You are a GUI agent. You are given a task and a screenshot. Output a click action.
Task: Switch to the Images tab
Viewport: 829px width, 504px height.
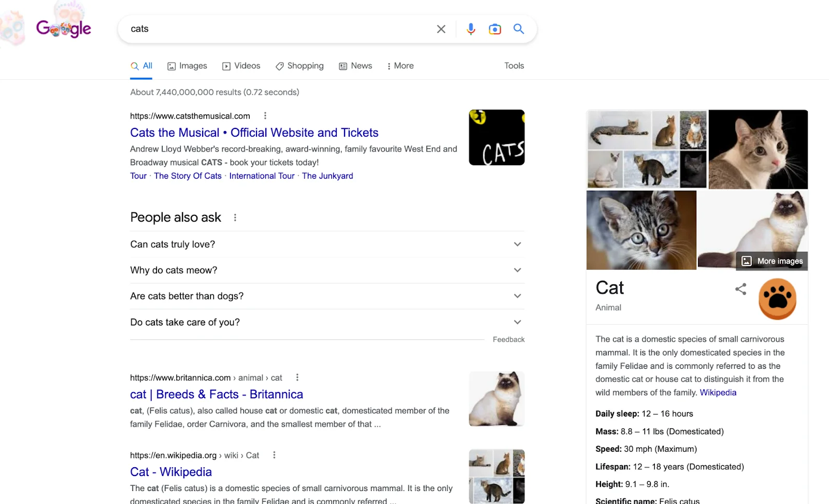pyautogui.click(x=187, y=66)
